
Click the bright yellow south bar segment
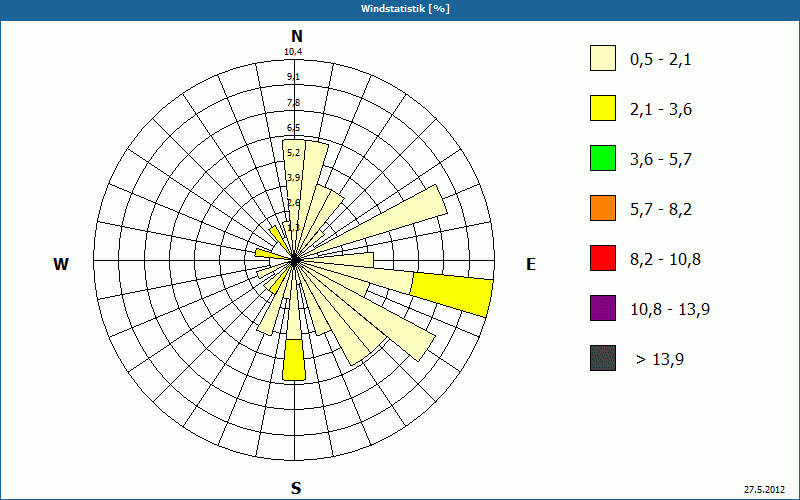tap(294, 360)
